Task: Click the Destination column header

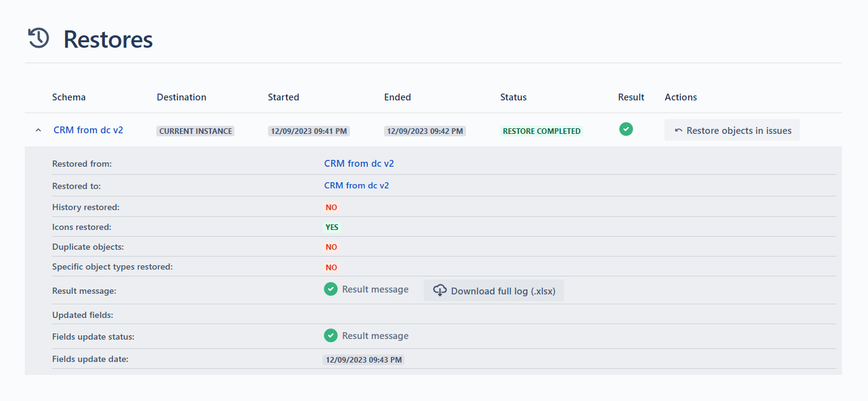Action: [x=182, y=97]
